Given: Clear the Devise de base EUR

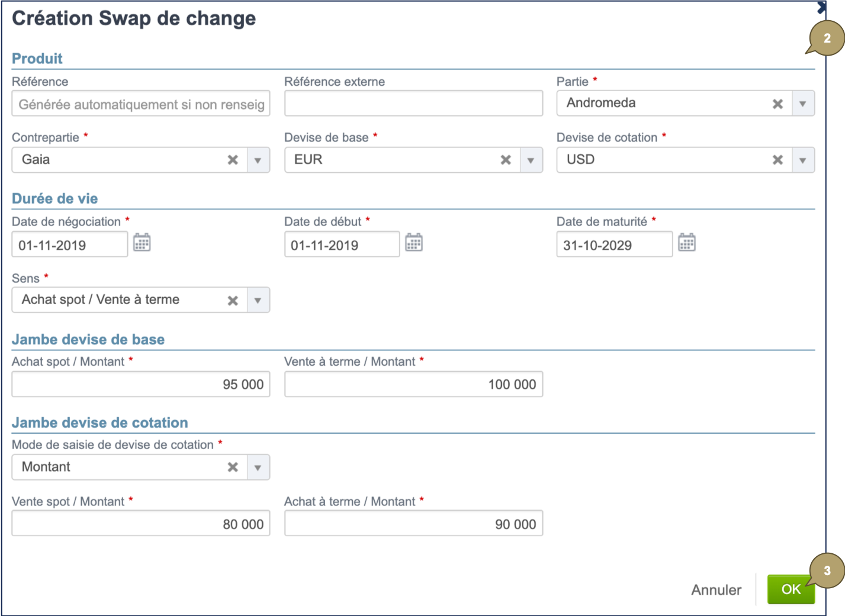Looking at the screenshot, I should tap(506, 160).
